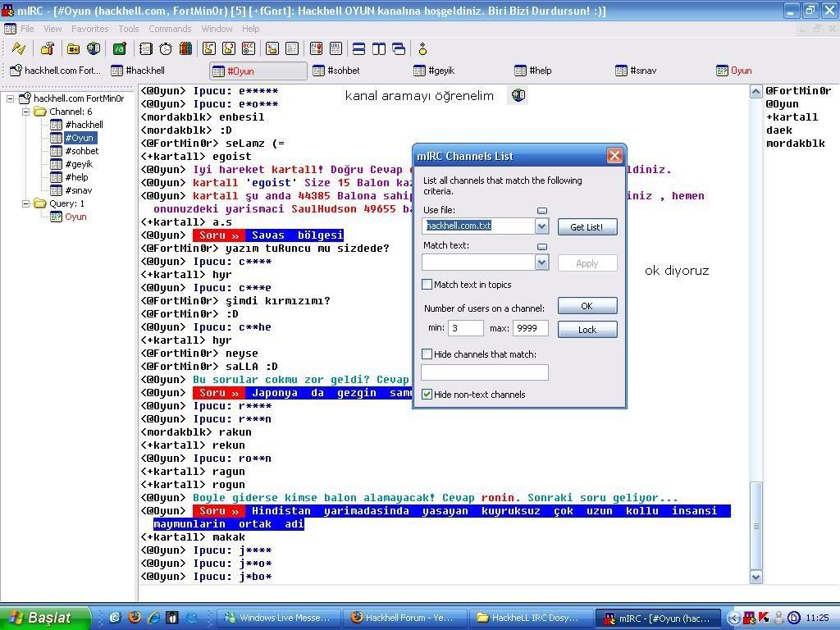Click the Get List! button
840x630 pixels.
(x=587, y=227)
